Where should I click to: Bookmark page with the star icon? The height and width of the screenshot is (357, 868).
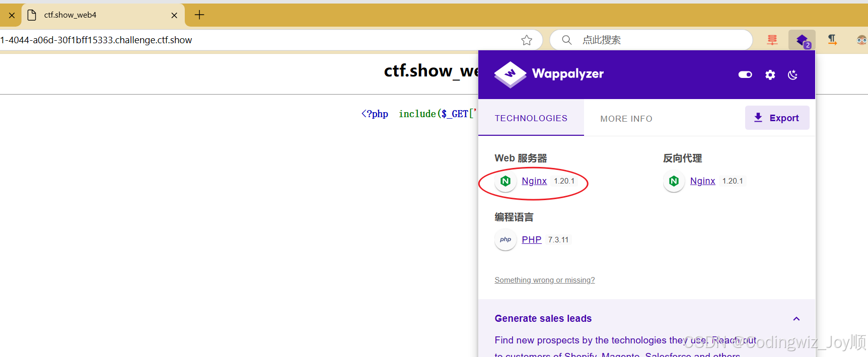tap(527, 40)
